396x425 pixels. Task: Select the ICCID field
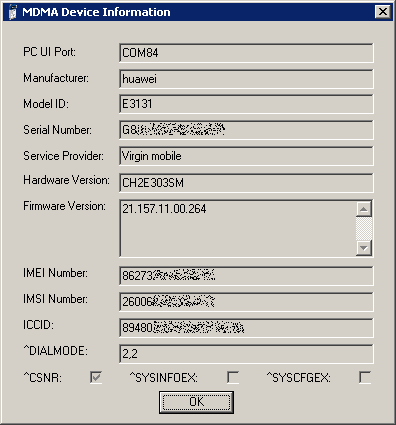click(x=246, y=328)
